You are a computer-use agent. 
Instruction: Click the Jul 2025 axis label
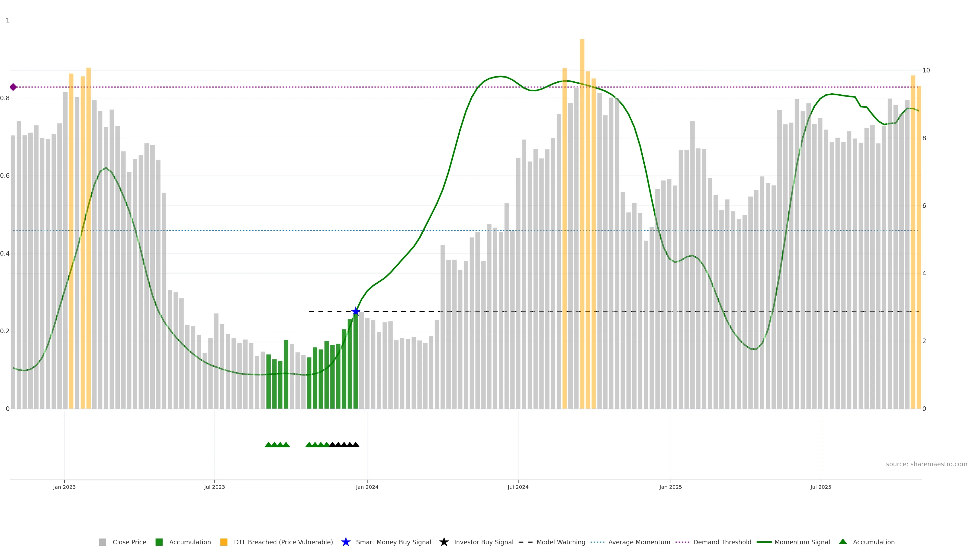pyautogui.click(x=820, y=487)
